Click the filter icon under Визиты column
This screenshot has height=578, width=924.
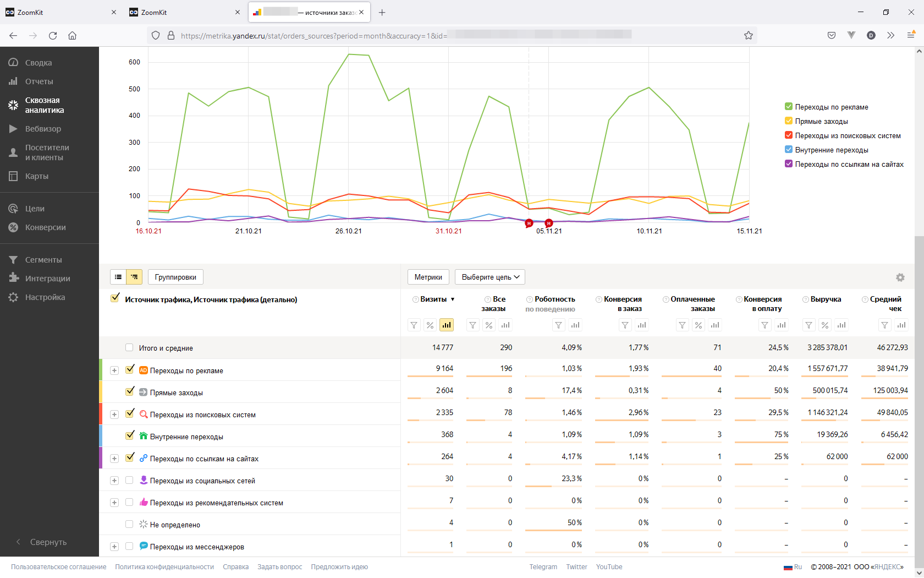[x=414, y=325]
